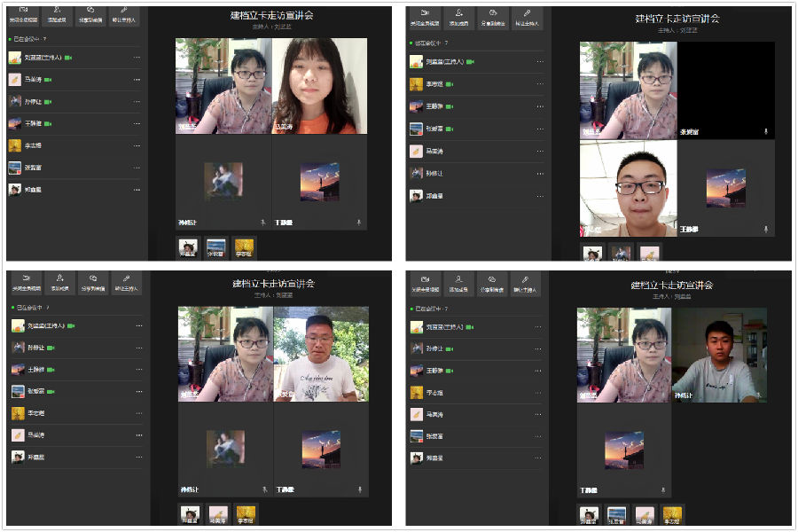Click second participant's green camera icon in top-right list

(x=450, y=84)
